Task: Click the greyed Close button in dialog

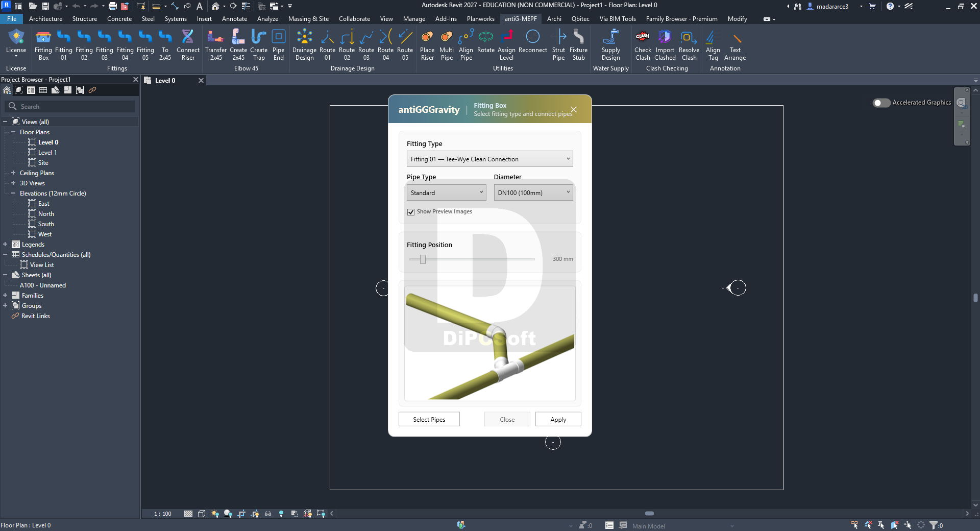Action: (507, 419)
